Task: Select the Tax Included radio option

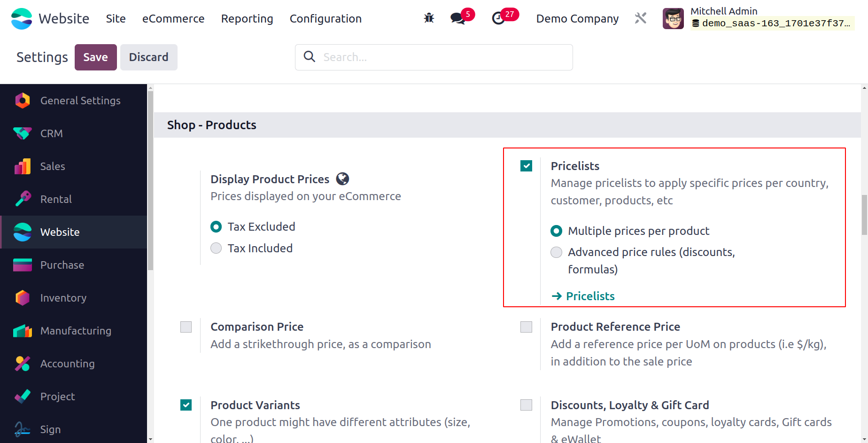Action: pos(216,248)
